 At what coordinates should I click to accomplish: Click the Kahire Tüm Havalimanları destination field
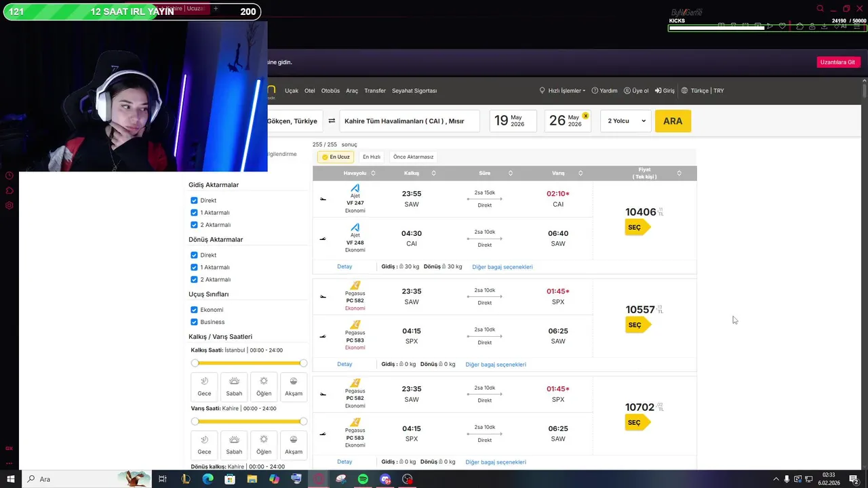pos(410,121)
